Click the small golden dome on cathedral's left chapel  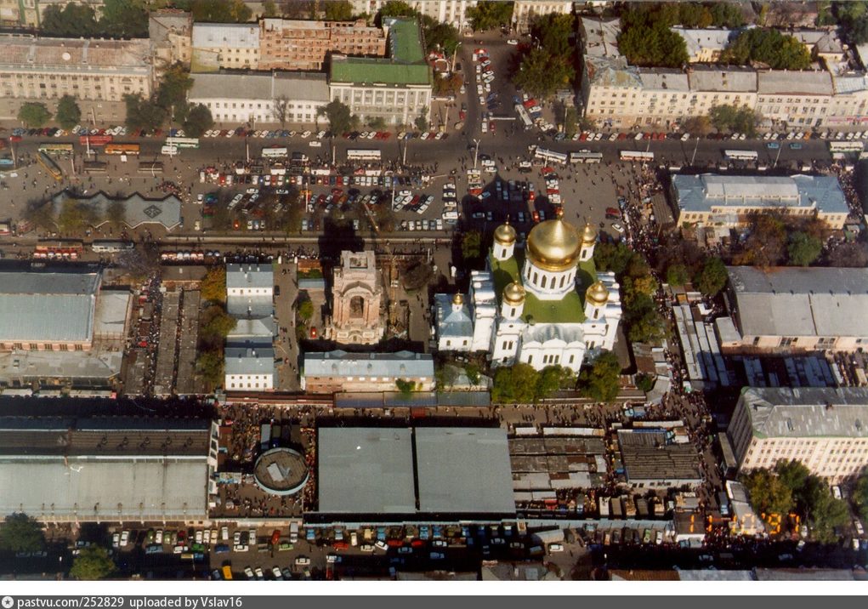(458, 300)
